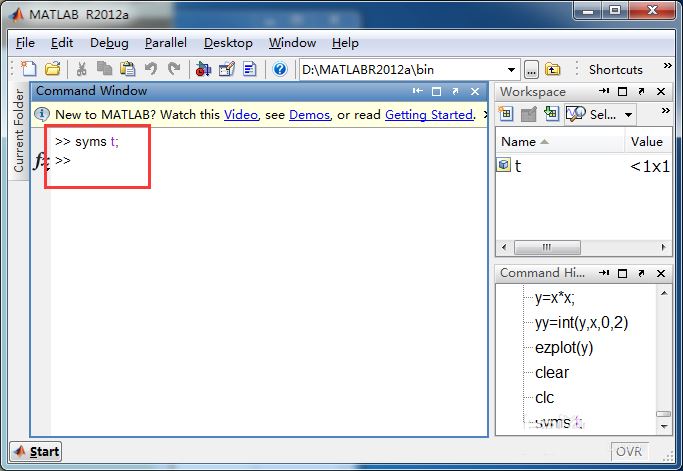Screen dimensions: 683x471
Task: Maximize the Workspace panel
Action: click(x=622, y=91)
